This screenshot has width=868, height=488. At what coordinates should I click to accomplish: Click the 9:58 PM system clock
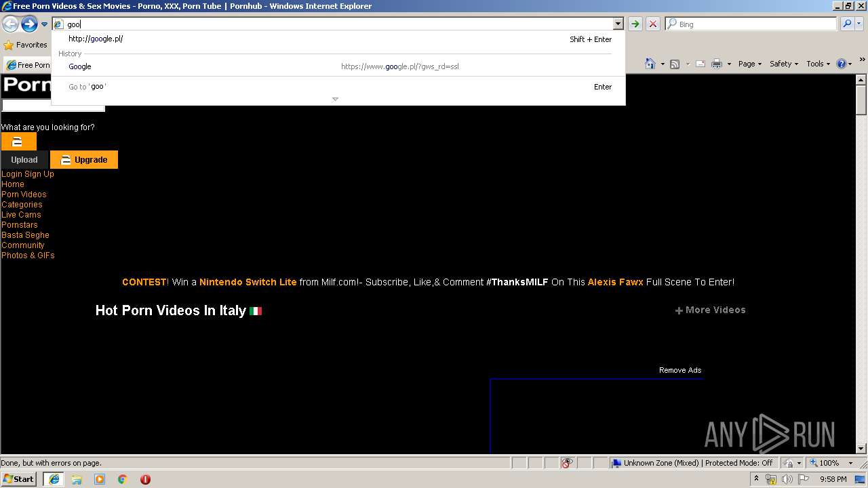[833, 479]
